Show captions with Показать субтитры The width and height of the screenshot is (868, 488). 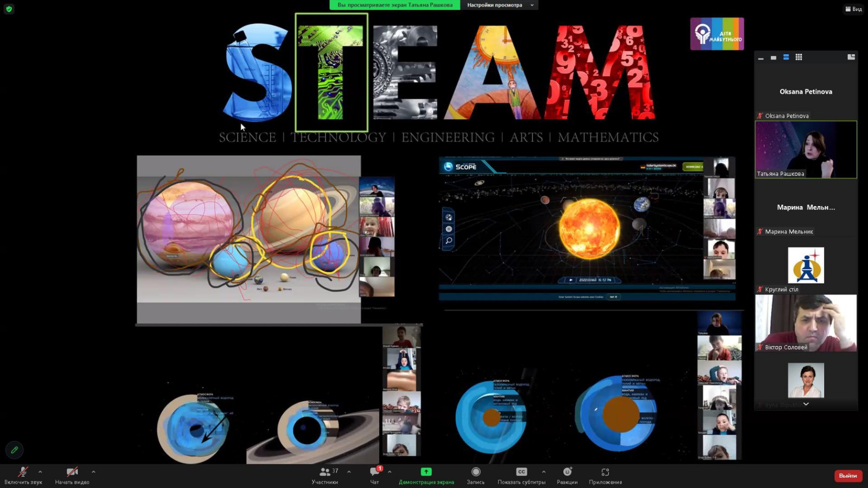click(521, 476)
